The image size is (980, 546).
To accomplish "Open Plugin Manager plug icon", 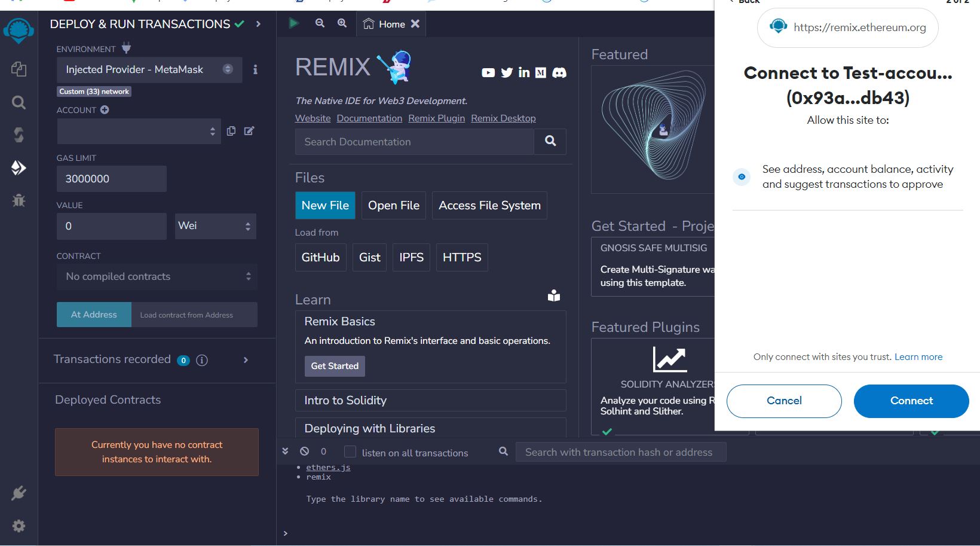I will coord(19,493).
